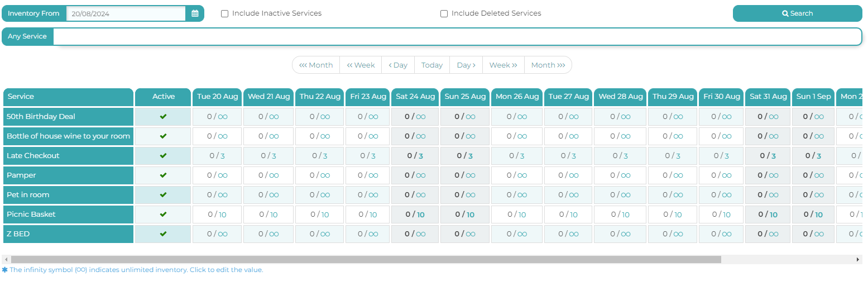The width and height of the screenshot is (868, 281).
Task: Select the Z BED service row
Action: click(x=68, y=234)
